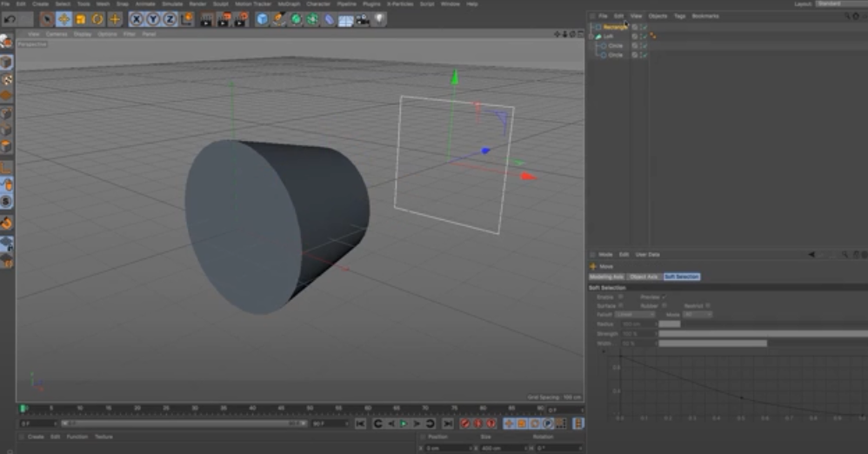Viewport: 868px width, 454px height.
Task: Open Objects menu in Object Manager
Action: 658,16
